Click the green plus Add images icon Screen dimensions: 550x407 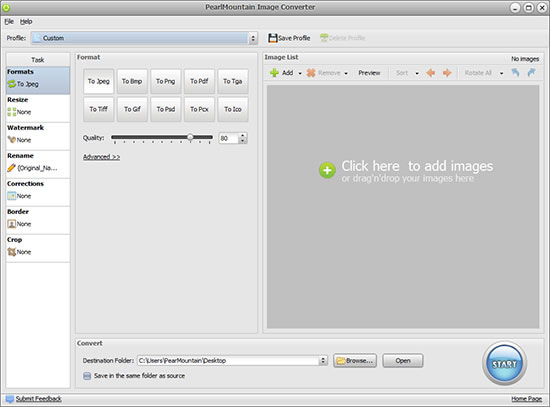(274, 73)
